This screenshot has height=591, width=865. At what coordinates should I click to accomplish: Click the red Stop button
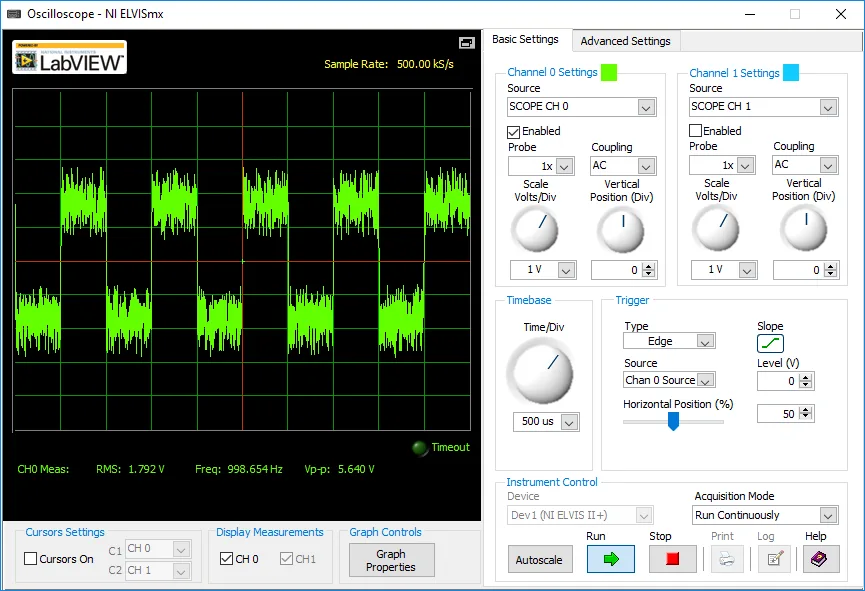[x=672, y=559]
